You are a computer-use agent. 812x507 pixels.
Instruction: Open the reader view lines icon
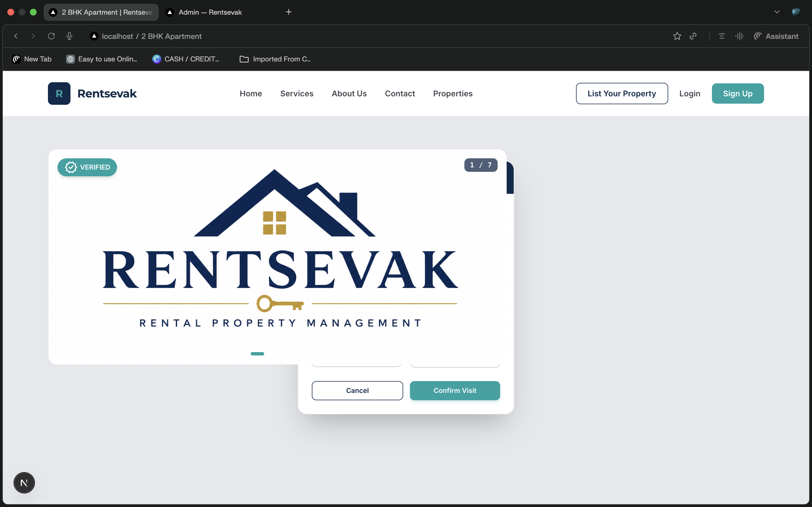722,36
